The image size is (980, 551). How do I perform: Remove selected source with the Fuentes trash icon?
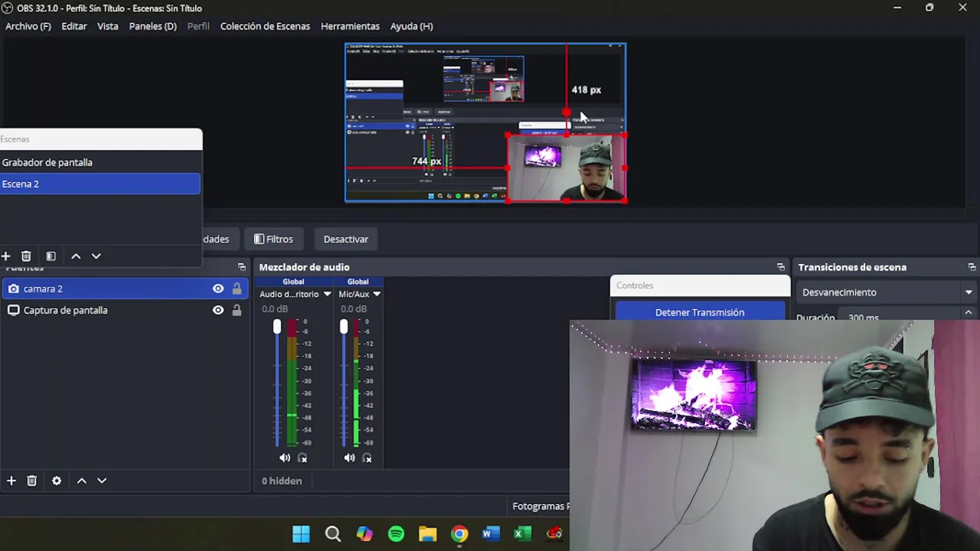click(x=31, y=481)
